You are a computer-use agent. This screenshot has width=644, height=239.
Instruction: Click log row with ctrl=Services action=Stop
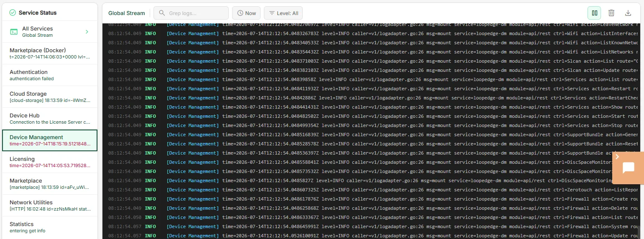pyautogui.click(x=371, y=125)
